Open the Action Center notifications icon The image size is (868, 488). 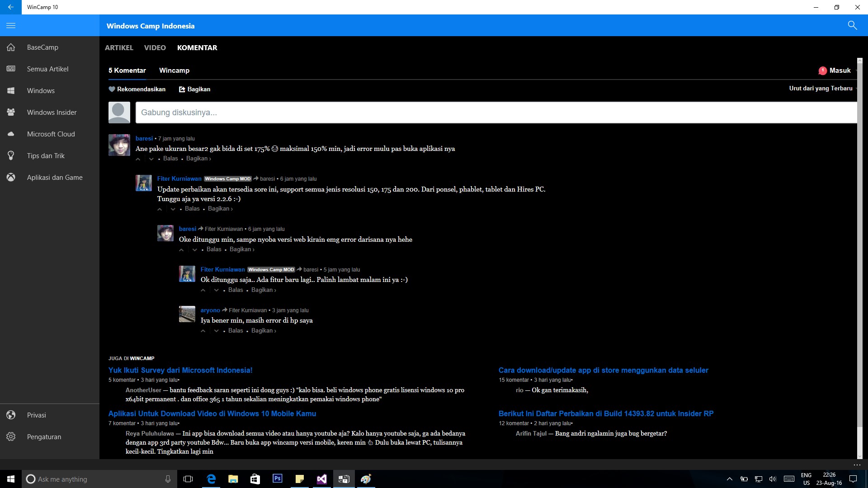pyautogui.click(x=853, y=479)
